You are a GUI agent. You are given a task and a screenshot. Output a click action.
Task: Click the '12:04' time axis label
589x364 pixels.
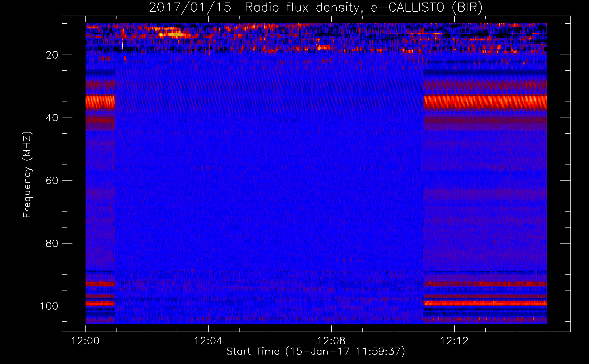point(208,341)
